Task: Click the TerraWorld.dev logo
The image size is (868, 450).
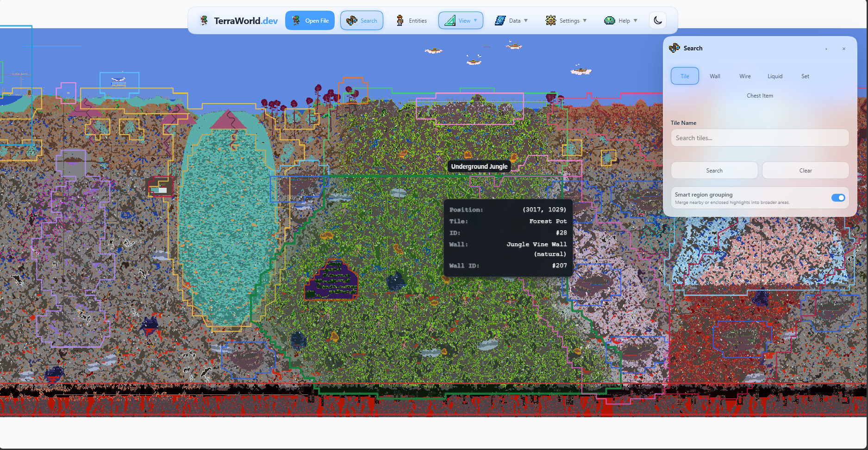Action: pos(238,20)
